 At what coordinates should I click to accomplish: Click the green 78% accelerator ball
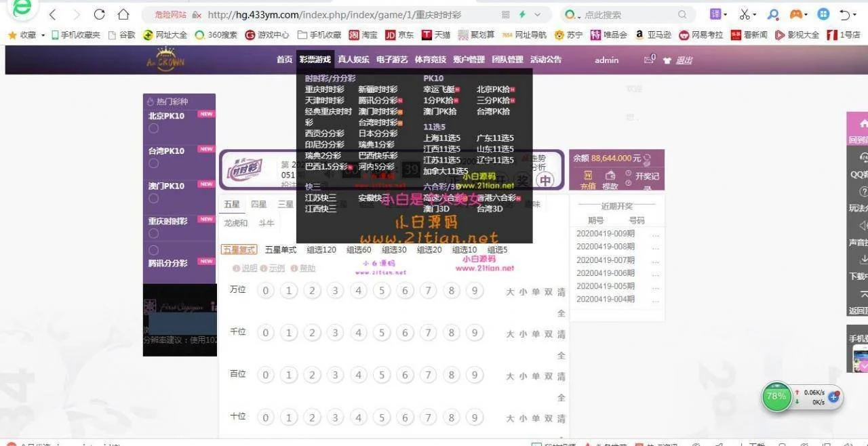tap(776, 397)
